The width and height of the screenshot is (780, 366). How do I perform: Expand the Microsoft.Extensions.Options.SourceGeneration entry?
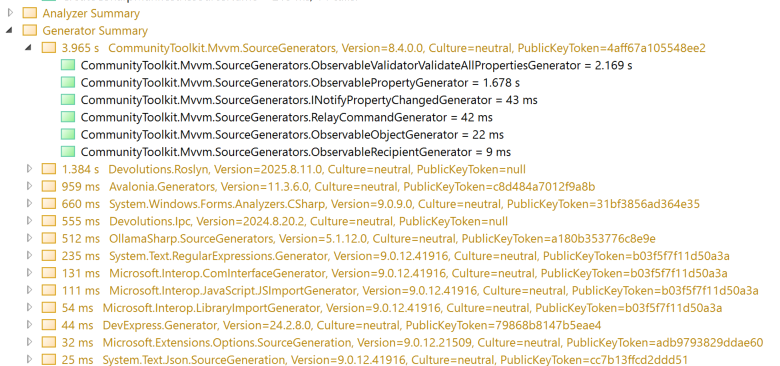29,342
